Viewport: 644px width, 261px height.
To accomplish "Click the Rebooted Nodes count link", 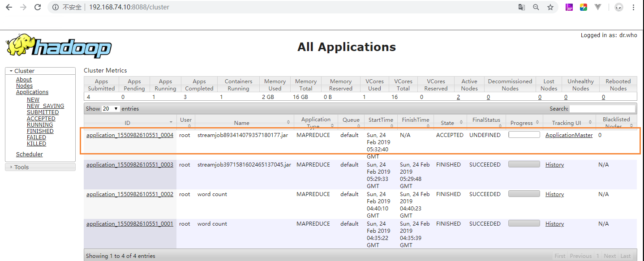I will [603, 97].
